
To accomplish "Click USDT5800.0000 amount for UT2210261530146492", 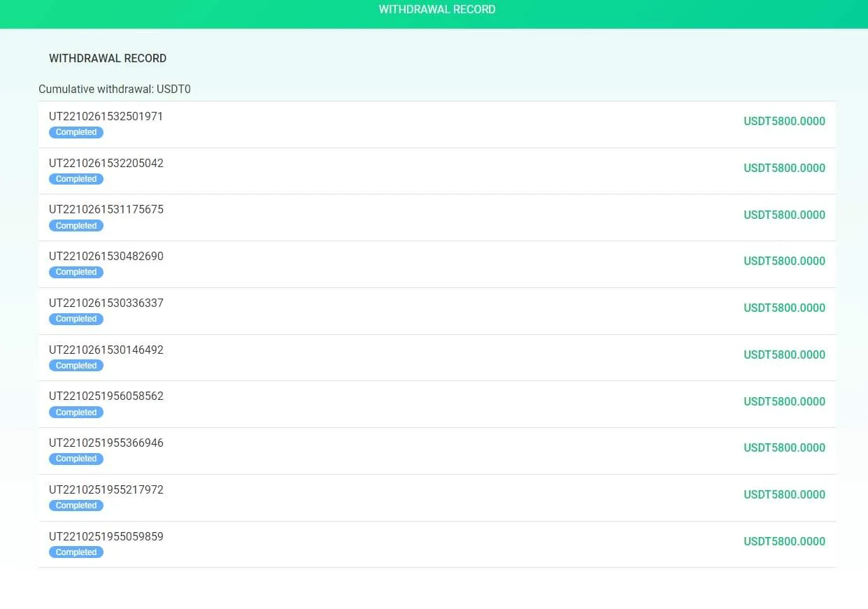I will (784, 355).
